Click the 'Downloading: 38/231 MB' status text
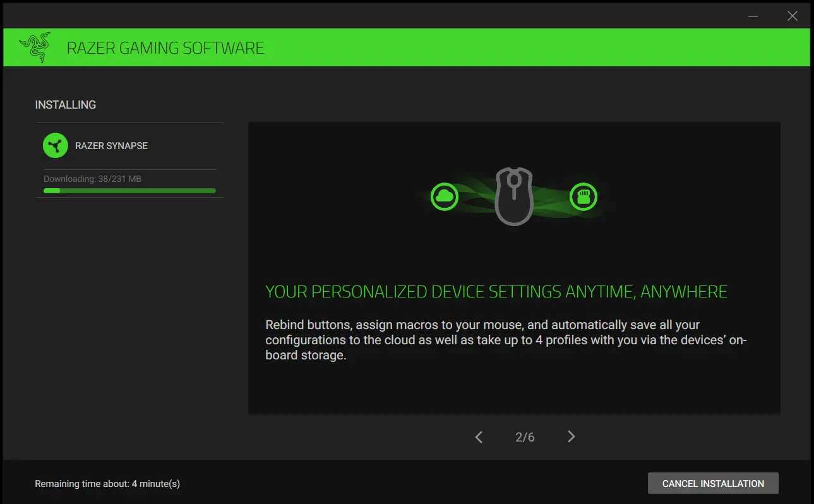Viewport: 814px width, 504px height. 92,179
